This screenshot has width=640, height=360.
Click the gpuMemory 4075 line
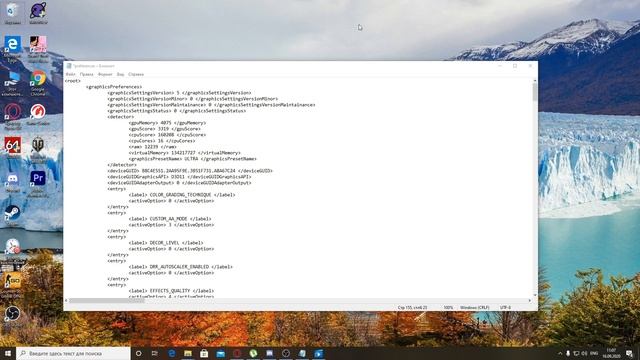167,123
